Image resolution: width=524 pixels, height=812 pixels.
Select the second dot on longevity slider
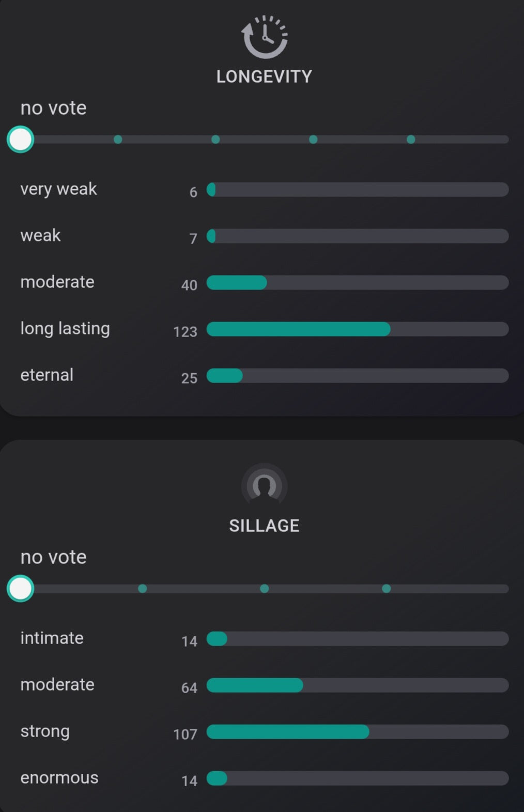coord(215,140)
